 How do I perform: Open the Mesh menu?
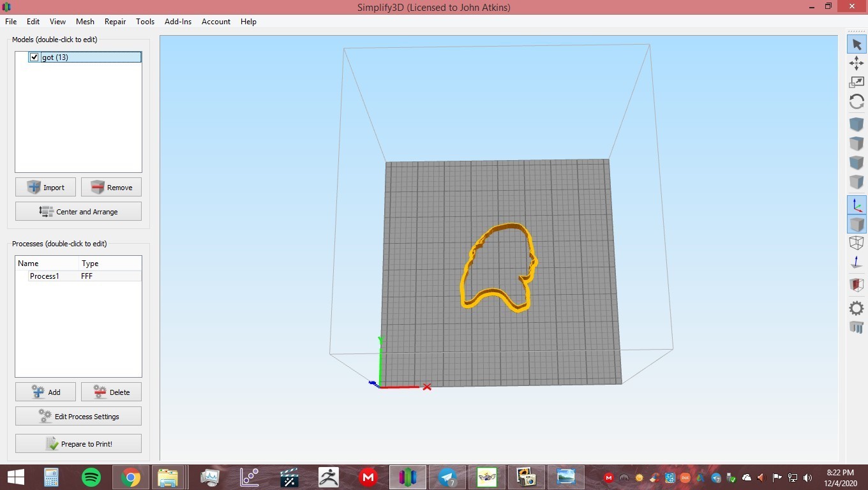[x=85, y=21]
